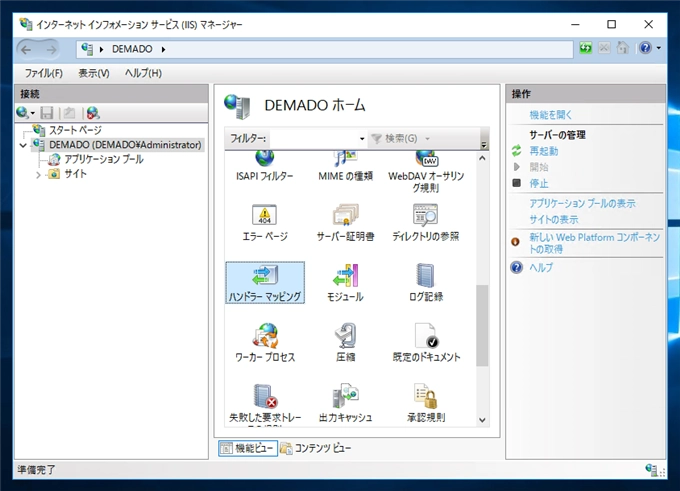Click the forward navigation arrow
The width and height of the screenshot is (680, 491).
pyautogui.click(x=51, y=49)
